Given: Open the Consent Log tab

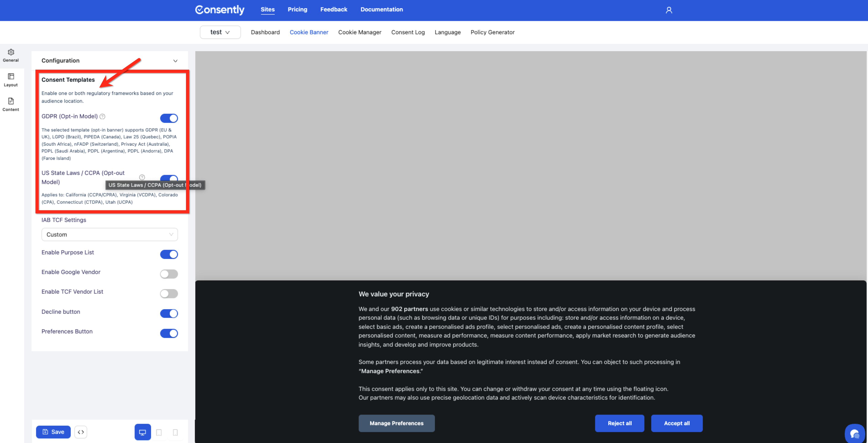Looking at the screenshot, I should (x=408, y=32).
